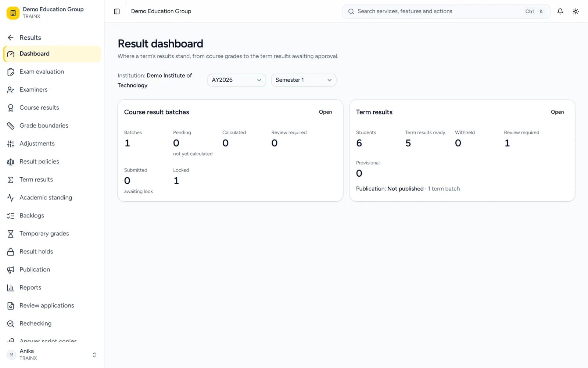
Task: Open notifications bell
Action: pos(560,11)
